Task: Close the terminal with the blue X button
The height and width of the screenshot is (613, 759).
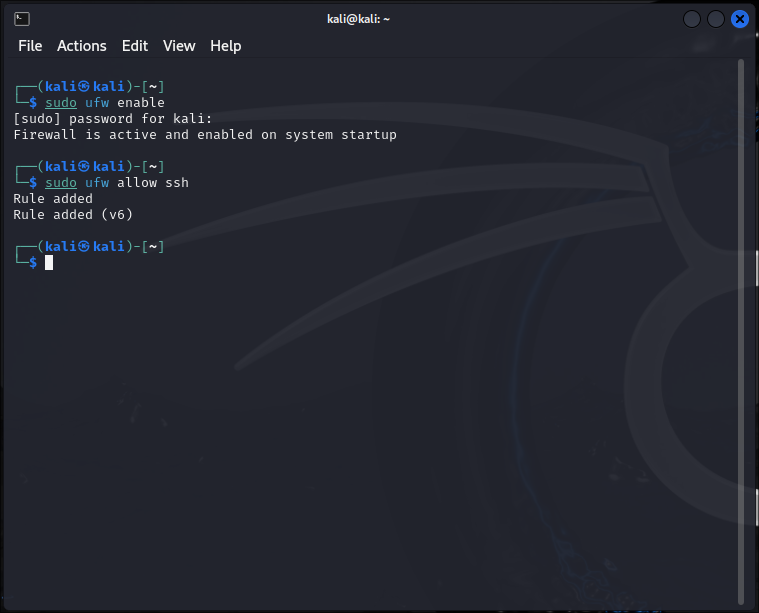Action: 740,19
